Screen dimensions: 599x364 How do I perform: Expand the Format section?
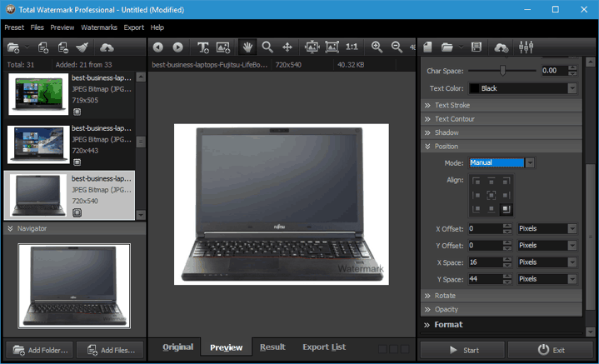(502, 325)
